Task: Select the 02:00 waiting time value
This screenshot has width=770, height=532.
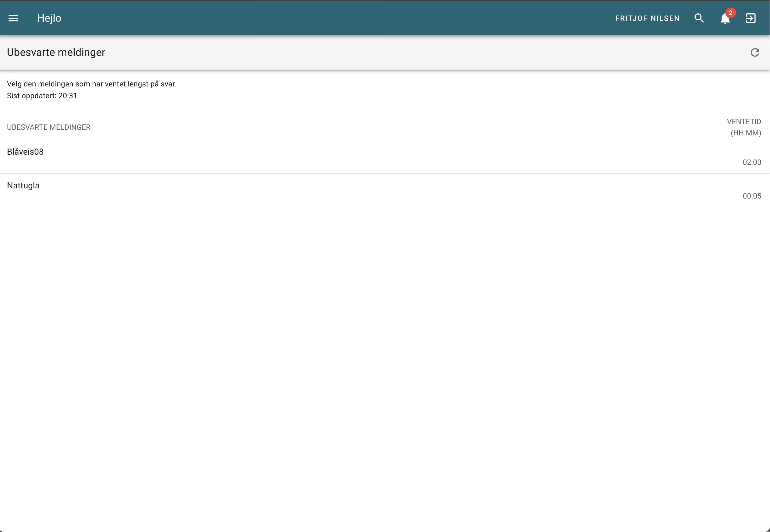Action: click(x=752, y=162)
